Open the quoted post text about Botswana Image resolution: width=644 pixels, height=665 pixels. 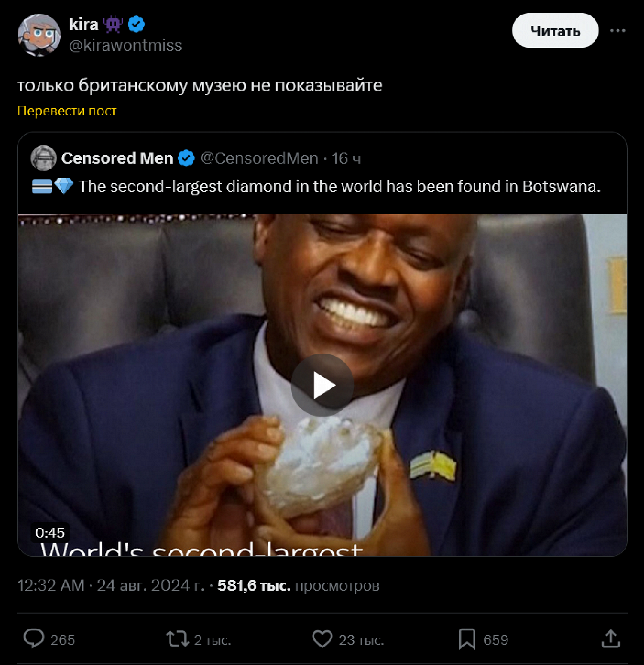tap(339, 187)
